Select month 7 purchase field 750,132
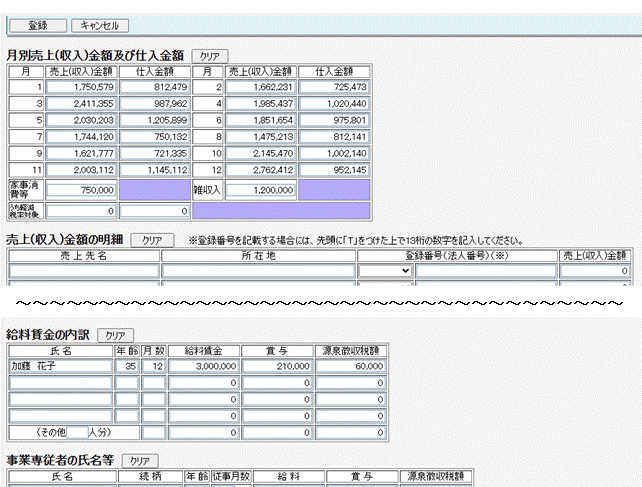 click(155, 136)
